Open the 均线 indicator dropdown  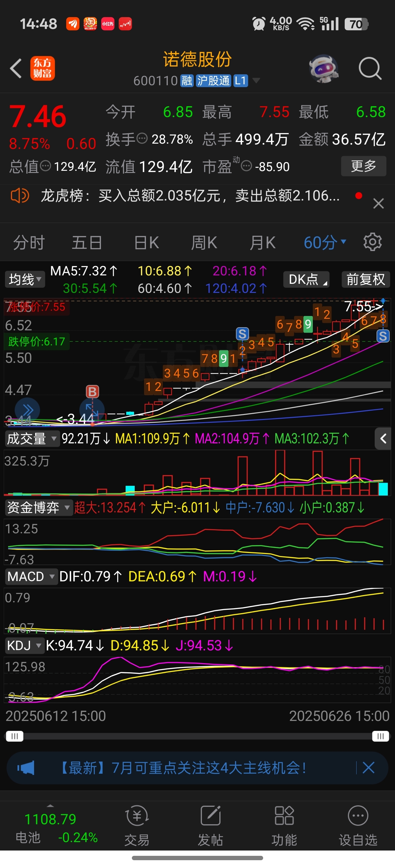click(25, 279)
